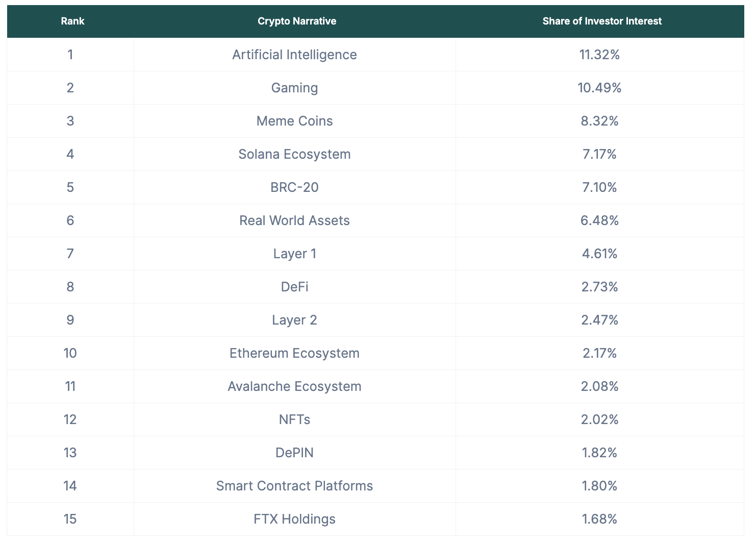Click the Solana Ecosystem cell
This screenshot has width=756, height=544.
294,154
